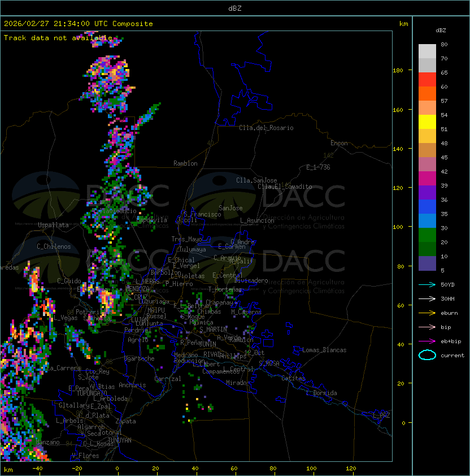
Task: Click the 'Clla.SanJose' map label
Action: (x=256, y=180)
